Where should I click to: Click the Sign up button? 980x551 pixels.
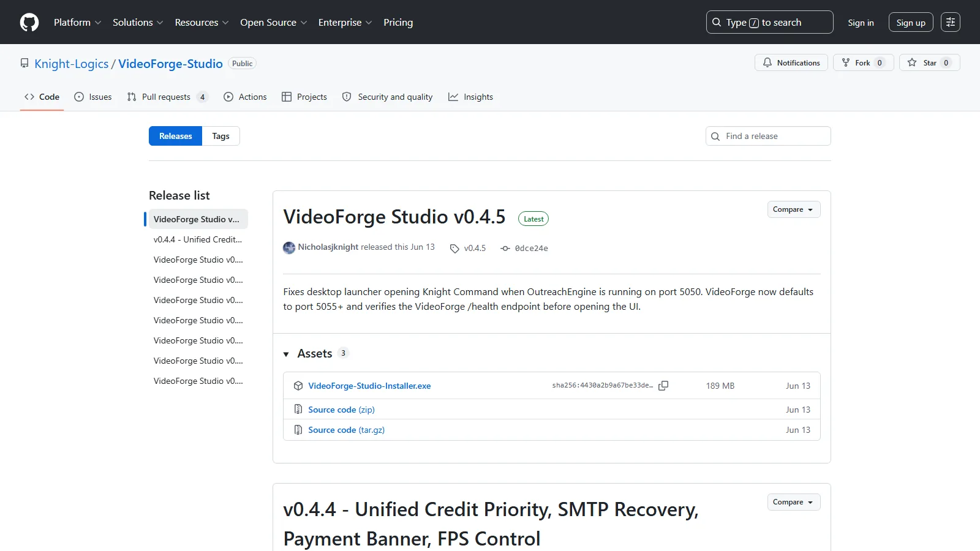coord(911,23)
